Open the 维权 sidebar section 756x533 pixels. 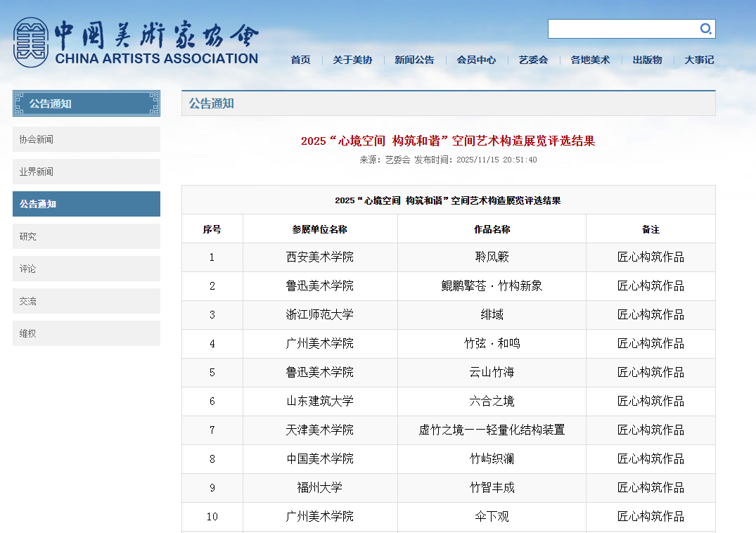[x=87, y=333]
